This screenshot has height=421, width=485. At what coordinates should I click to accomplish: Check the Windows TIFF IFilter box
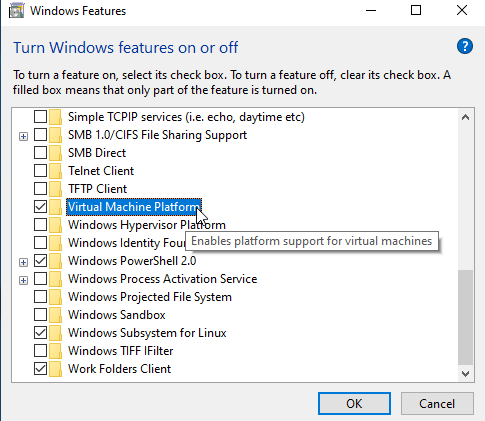[40, 351]
